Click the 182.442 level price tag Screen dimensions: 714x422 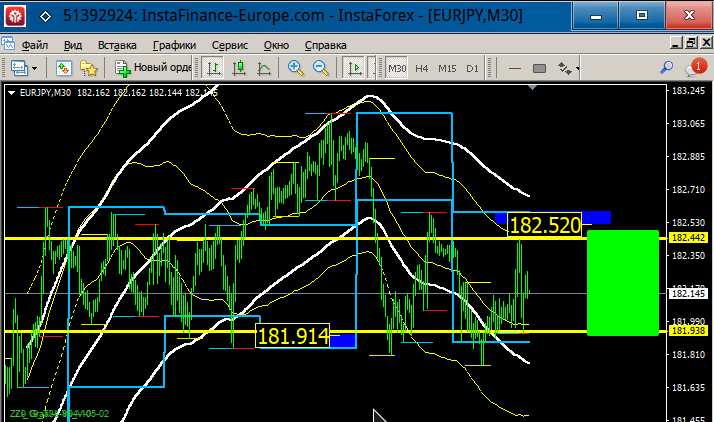pyautogui.click(x=688, y=238)
